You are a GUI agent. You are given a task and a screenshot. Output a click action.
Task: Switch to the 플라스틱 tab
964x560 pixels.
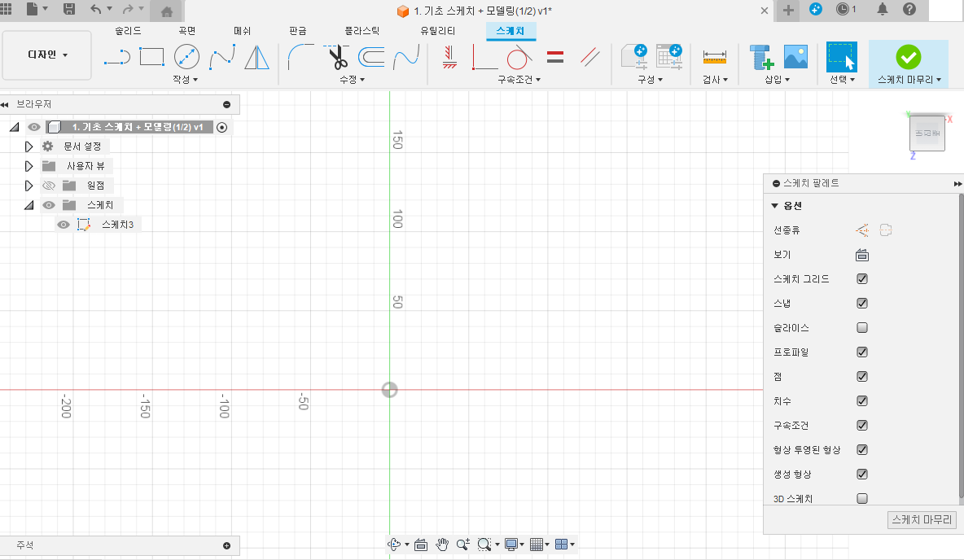coord(362,30)
